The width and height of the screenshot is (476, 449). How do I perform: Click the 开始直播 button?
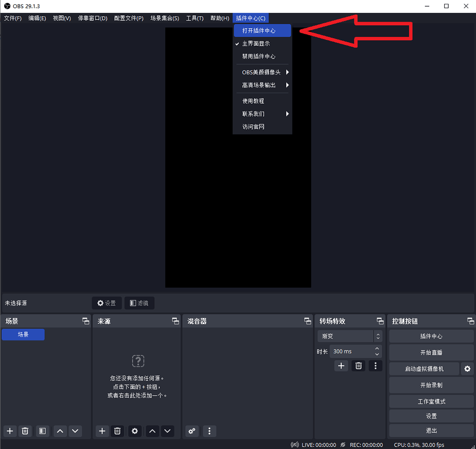pyautogui.click(x=431, y=352)
